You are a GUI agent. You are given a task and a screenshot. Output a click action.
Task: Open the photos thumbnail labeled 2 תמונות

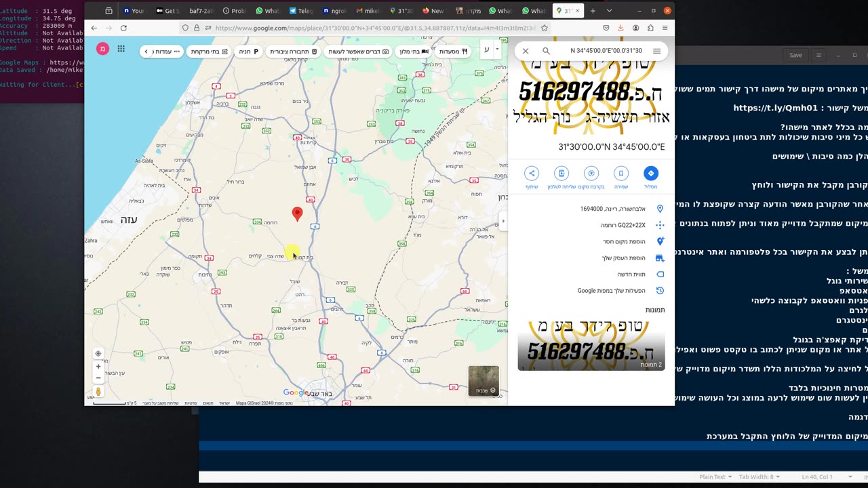coord(591,346)
